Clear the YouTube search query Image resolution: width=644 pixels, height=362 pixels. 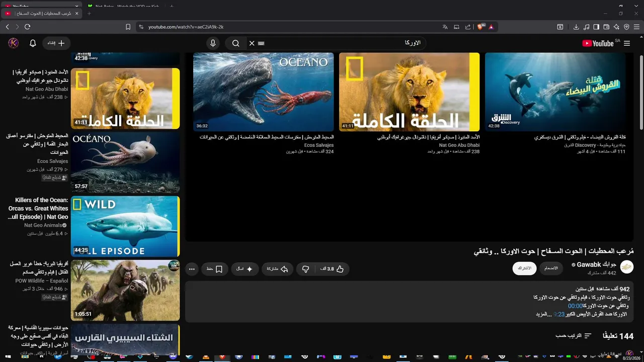pyautogui.click(x=252, y=43)
